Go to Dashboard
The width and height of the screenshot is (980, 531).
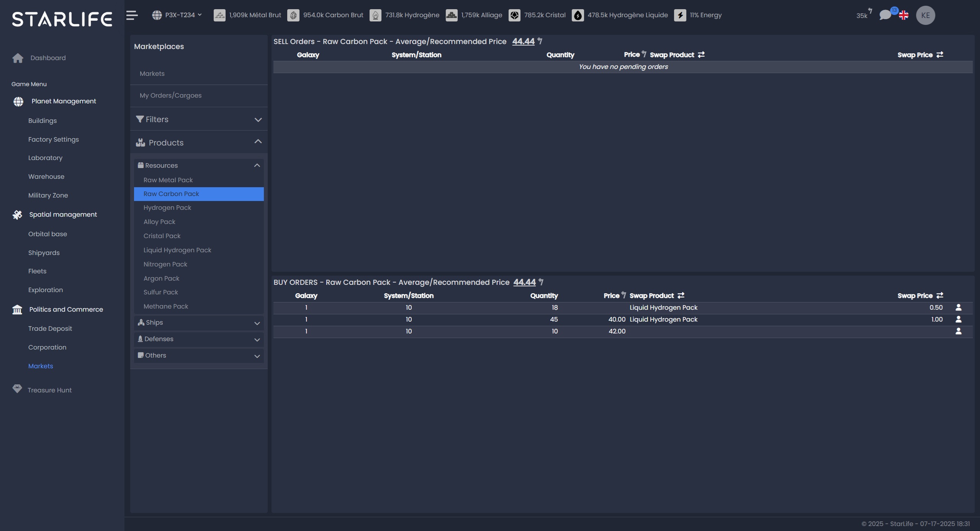pos(48,58)
